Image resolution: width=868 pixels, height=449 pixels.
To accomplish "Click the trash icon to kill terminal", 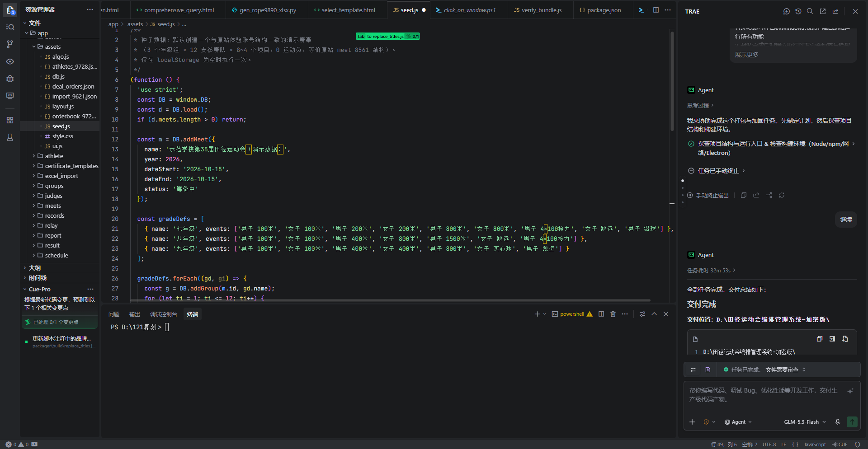I will (613, 314).
